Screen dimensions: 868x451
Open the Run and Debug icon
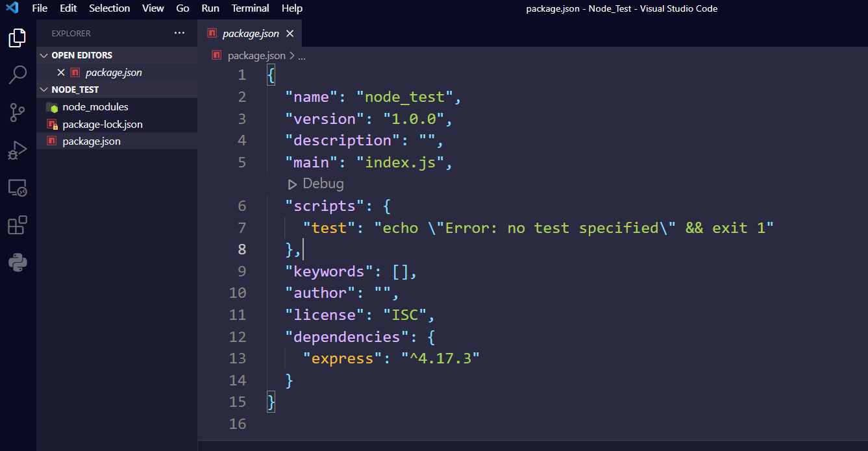[x=16, y=150]
